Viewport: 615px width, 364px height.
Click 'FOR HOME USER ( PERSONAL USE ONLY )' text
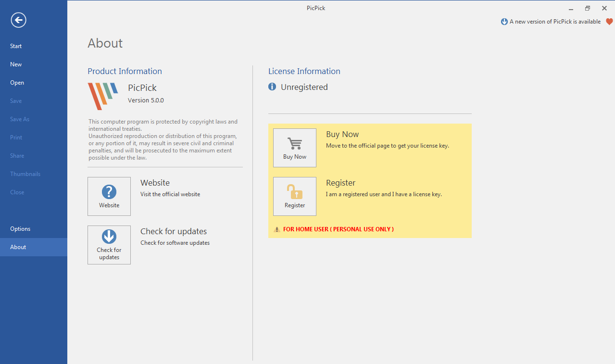[339, 229]
